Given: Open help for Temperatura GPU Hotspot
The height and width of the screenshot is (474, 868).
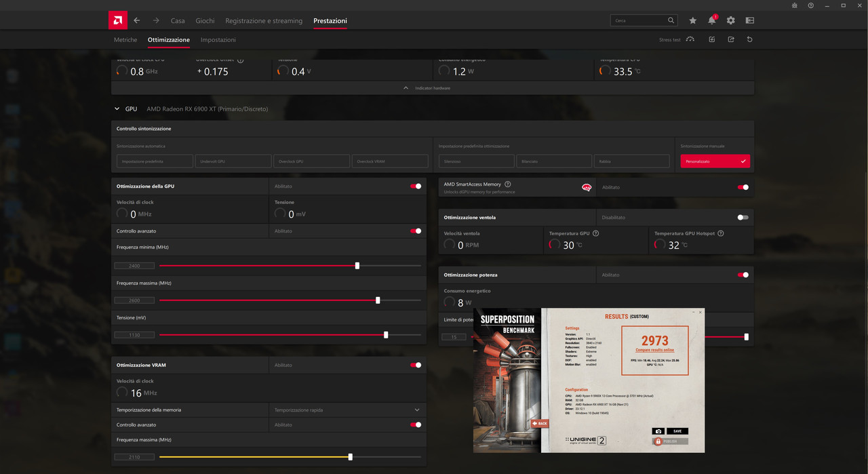Looking at the screenshot, I should pyautogui.click(x=720, y=233).
